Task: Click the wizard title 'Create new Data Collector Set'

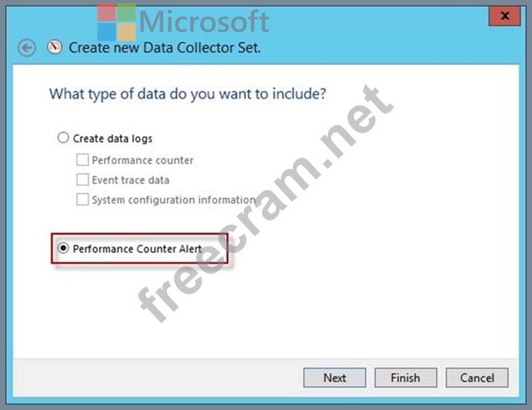Action: pyautogui.click(x=165, y=48)
